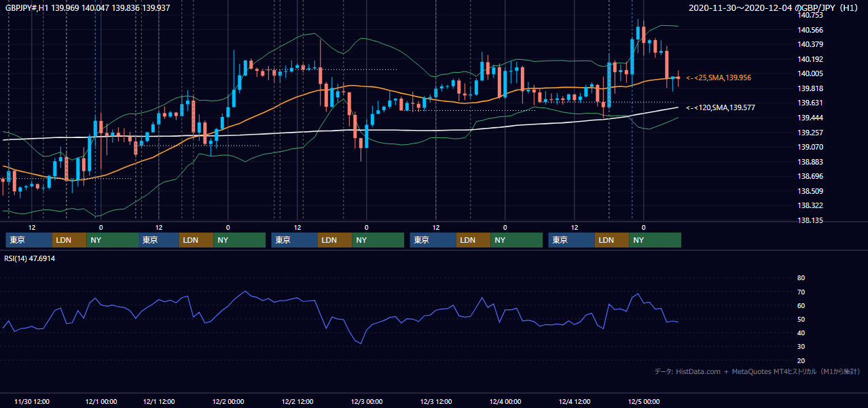Screen dimensions: 868x408
Task: Pick the 139.818 price scale label
Action: 811,88
